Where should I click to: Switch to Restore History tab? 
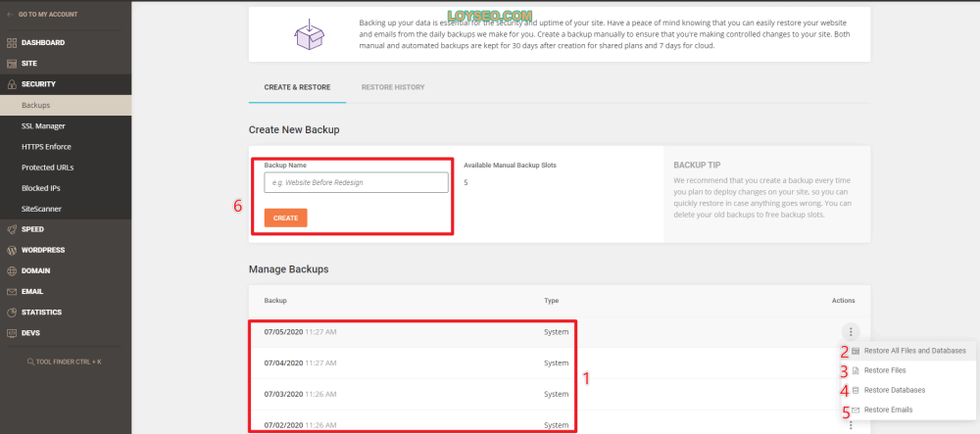tap(393, 87)
